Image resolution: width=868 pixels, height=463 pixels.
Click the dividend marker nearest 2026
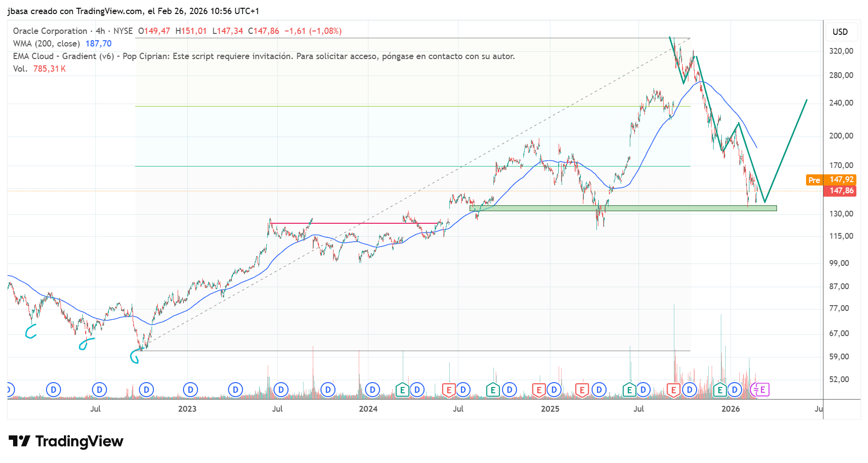(x=734, y=389)
